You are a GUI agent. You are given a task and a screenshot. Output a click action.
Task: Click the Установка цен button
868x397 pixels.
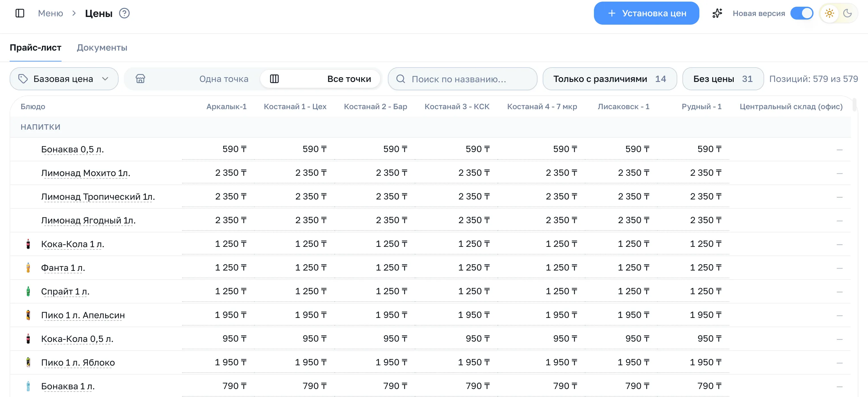tap(646, 13)
